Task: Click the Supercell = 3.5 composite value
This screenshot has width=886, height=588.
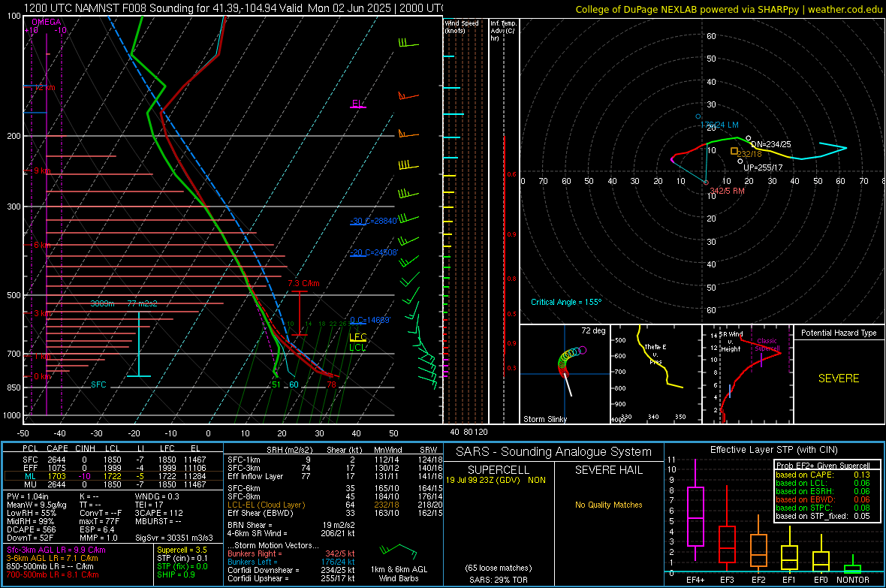Action: (182, 550)
